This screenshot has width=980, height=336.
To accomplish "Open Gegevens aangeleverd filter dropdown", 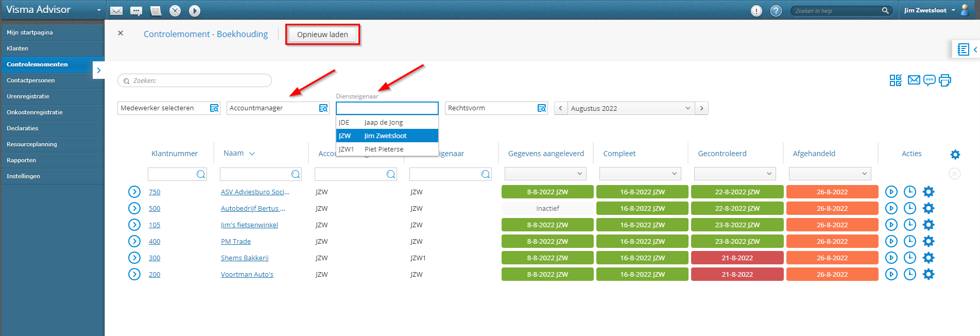I will click(545, 174).
